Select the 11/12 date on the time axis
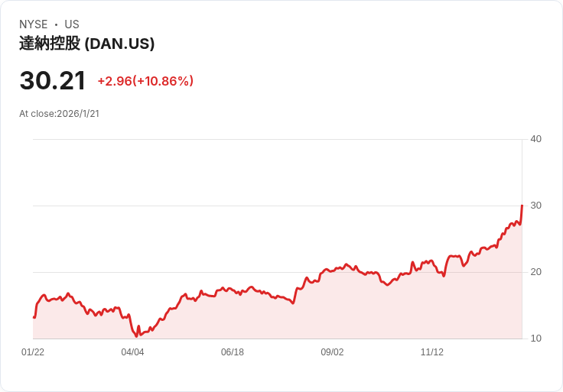563x392 pixels. tap(432, 352)
